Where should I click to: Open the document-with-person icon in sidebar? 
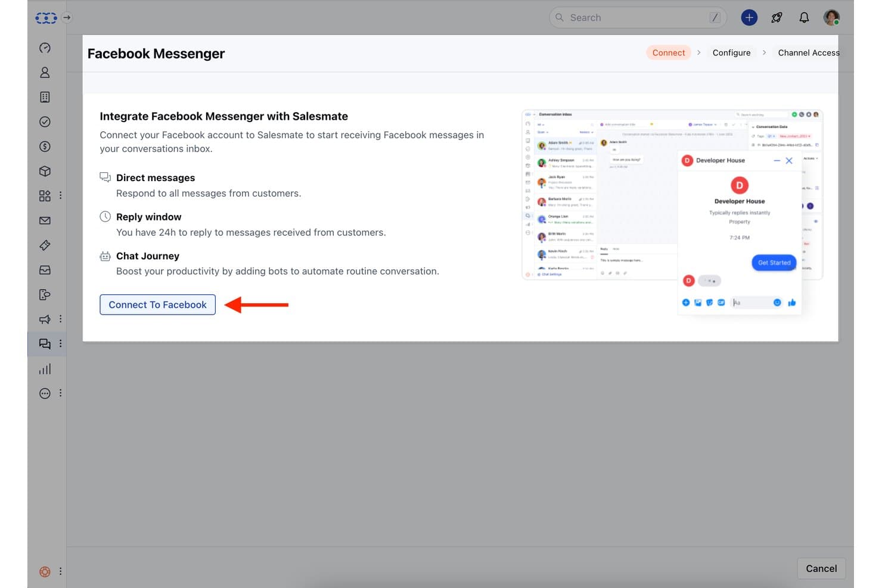[45, 295]
